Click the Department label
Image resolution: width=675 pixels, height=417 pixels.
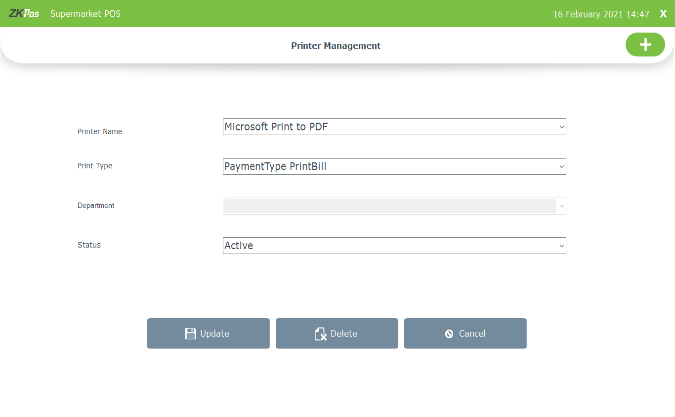tap(96, 206)
